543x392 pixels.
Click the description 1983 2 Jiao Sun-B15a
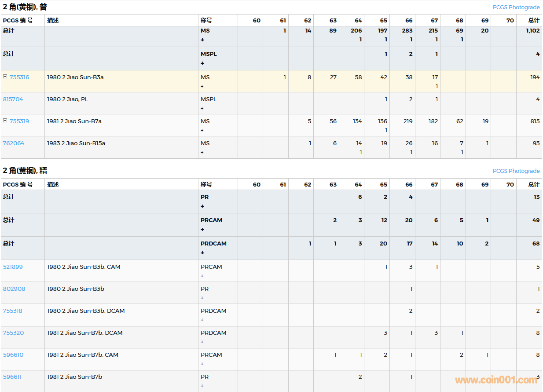click(76, 143)
